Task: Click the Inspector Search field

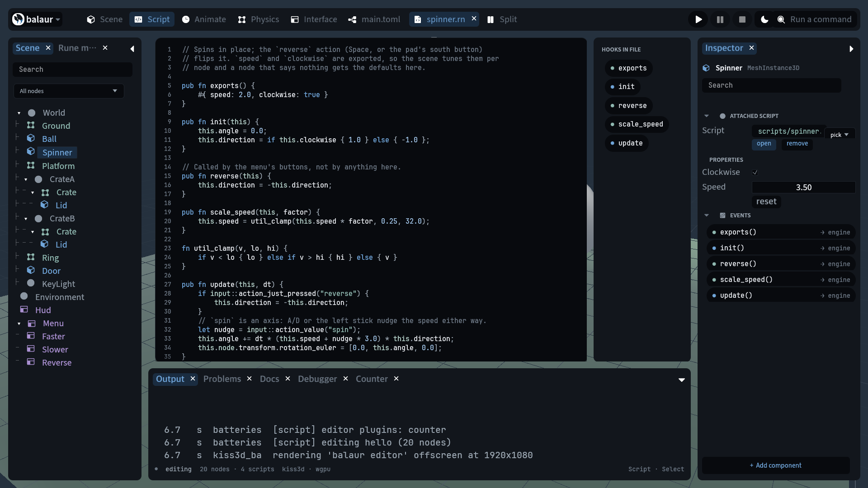Action: (771, 85)
